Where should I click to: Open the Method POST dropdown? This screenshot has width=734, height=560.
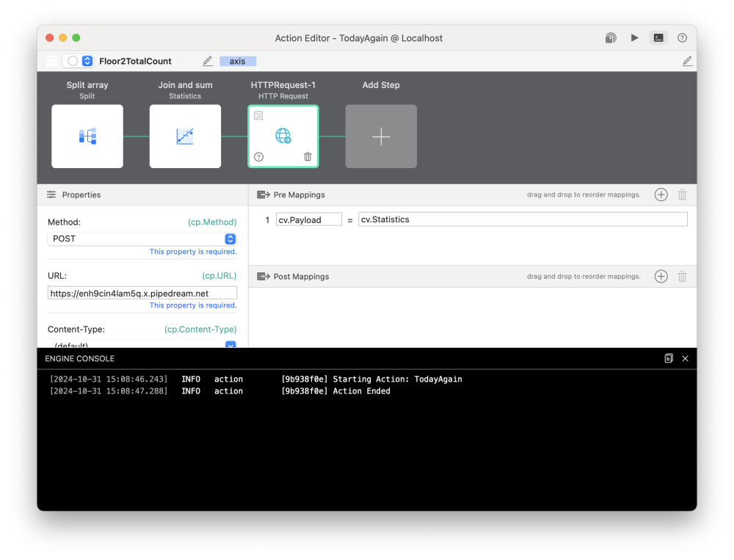tap(142, 239)
